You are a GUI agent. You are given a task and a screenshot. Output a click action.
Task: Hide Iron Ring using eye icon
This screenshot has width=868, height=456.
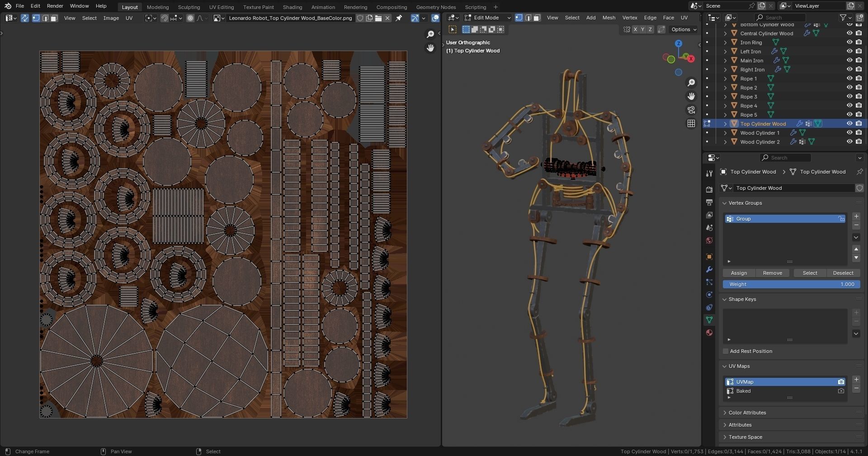click(x=849, y=42)
